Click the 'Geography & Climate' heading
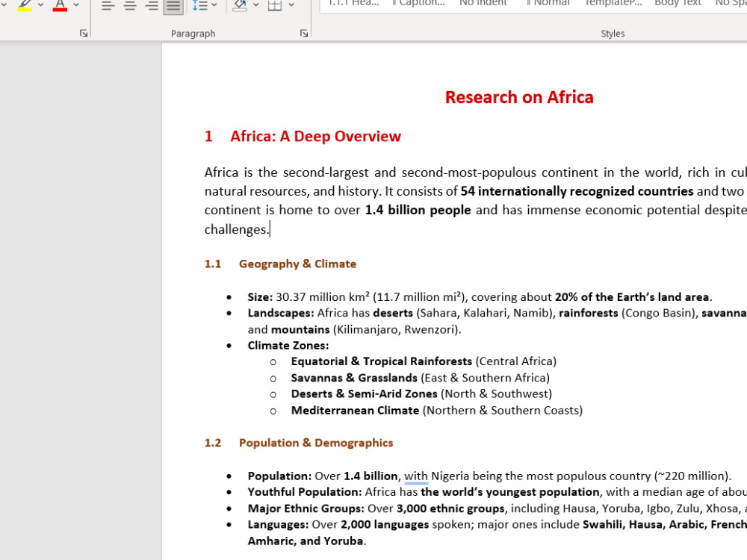The image size is (747, 560). pyautogui.click(x=298, y=264)
